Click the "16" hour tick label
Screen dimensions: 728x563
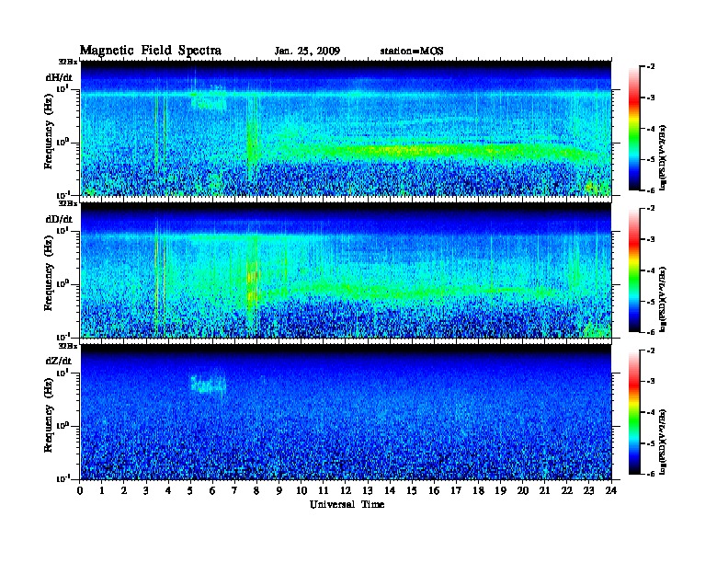[x=434, y=491]
